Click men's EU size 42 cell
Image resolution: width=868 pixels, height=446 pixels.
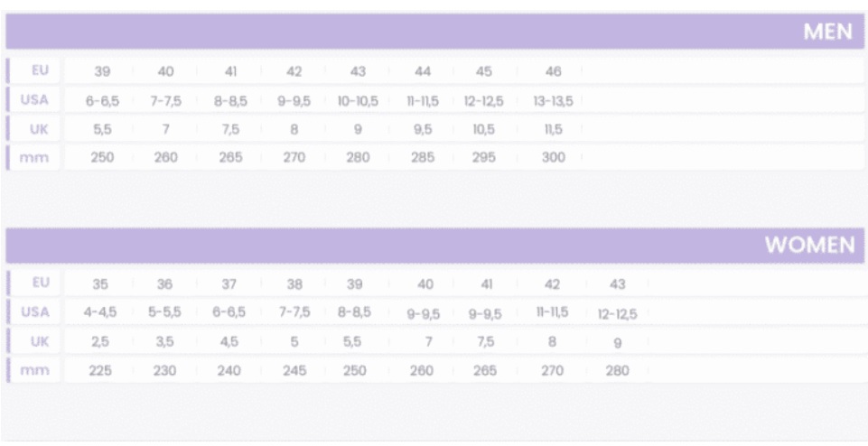tap(294, 71)
